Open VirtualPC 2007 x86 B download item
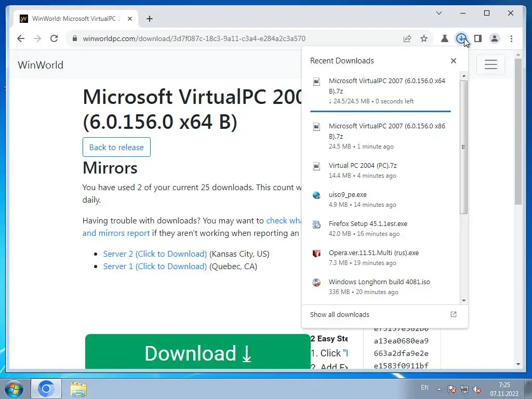The width and height of the screenshot is (532, 399). pos(380,136)
